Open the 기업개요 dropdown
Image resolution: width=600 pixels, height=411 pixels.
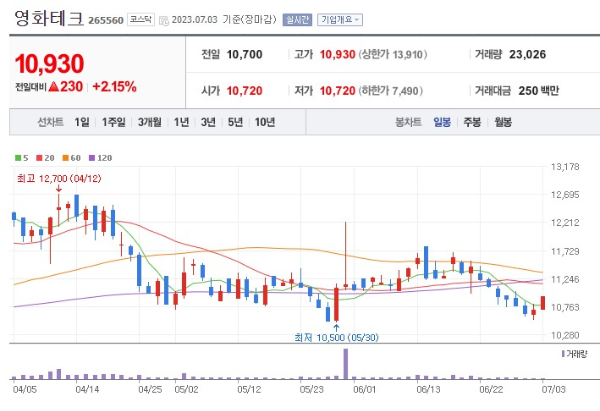click(340, 20)
